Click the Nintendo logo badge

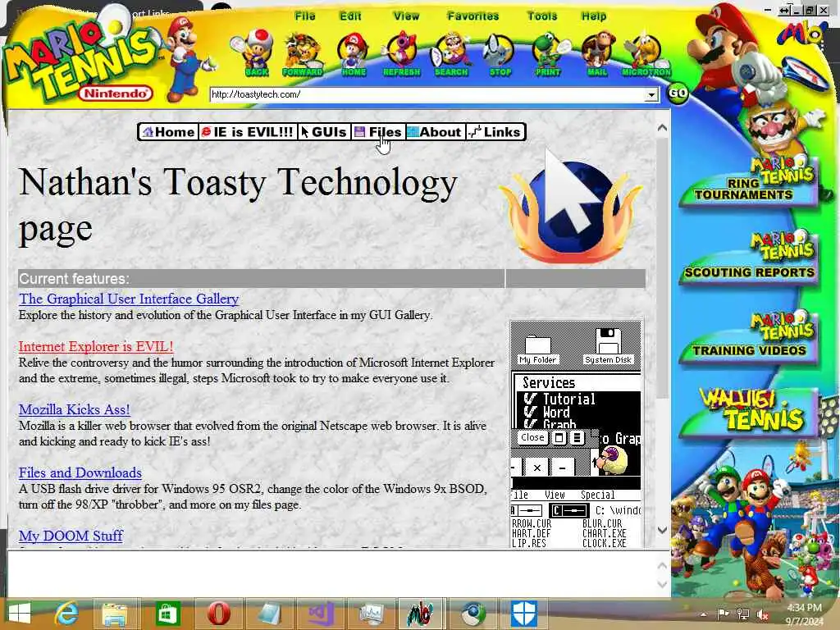116,94
